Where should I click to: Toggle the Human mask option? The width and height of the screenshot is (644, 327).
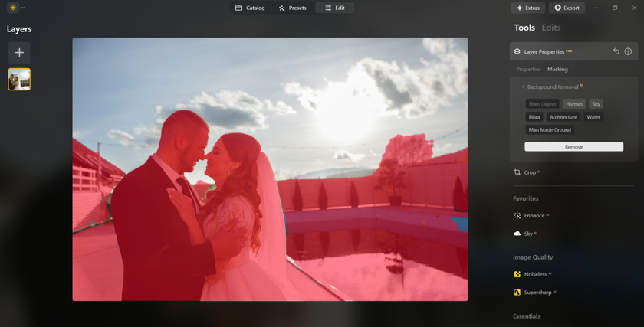573,104
